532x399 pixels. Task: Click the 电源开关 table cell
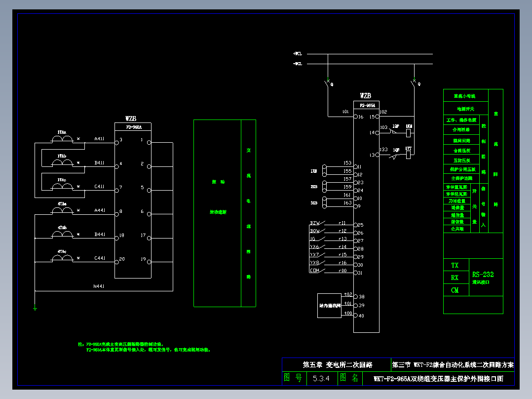click(x=466, y=109)
